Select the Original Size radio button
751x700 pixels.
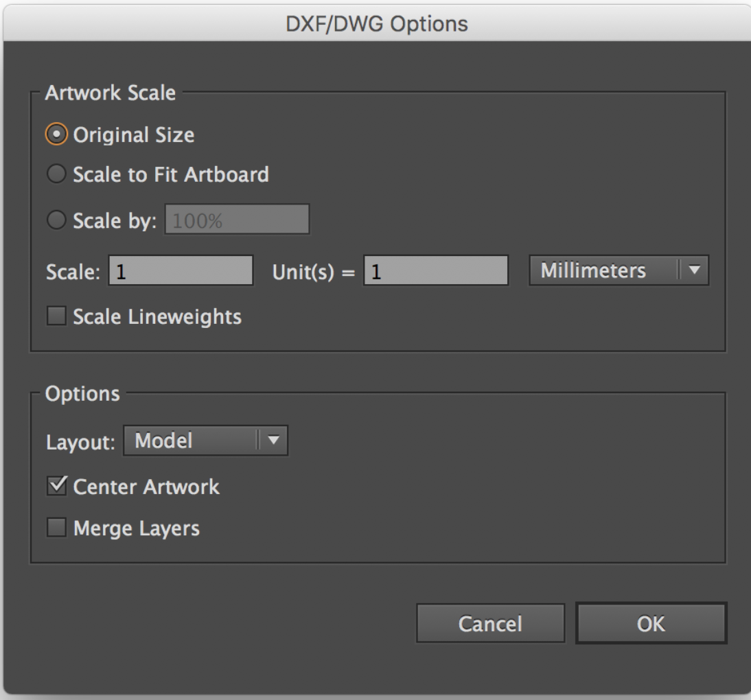56,135
